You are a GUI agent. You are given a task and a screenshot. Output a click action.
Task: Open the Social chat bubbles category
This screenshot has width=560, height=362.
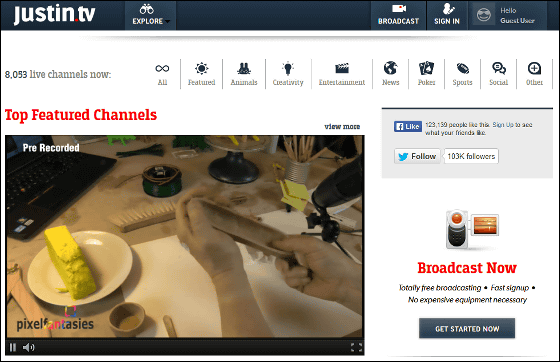tap(499, 68)
